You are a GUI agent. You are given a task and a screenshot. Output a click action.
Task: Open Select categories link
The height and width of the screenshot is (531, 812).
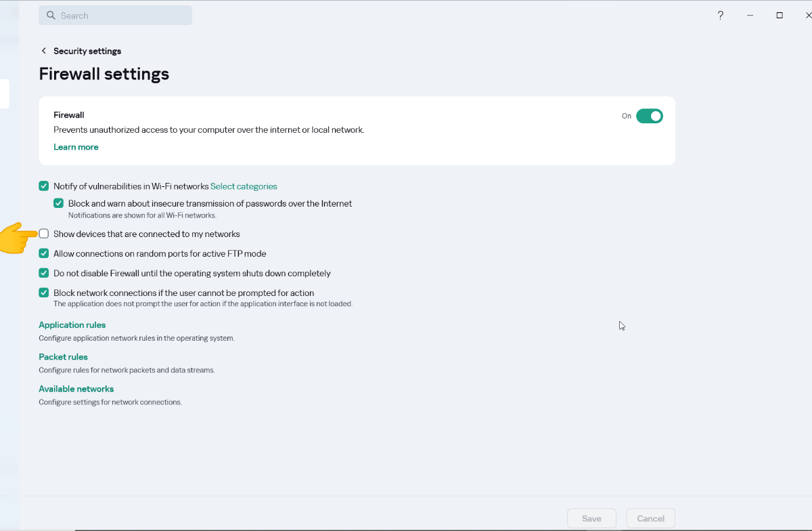[244, 186]
